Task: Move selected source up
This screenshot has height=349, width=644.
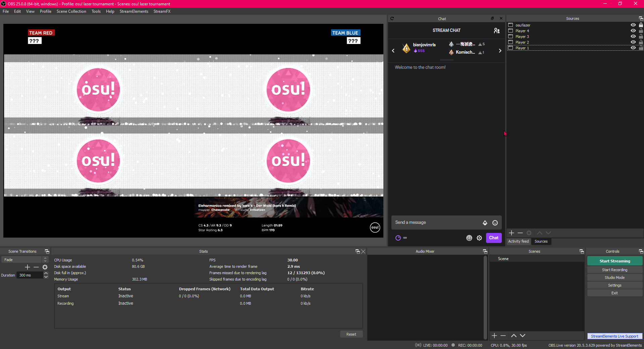Action: click(540, 233)
